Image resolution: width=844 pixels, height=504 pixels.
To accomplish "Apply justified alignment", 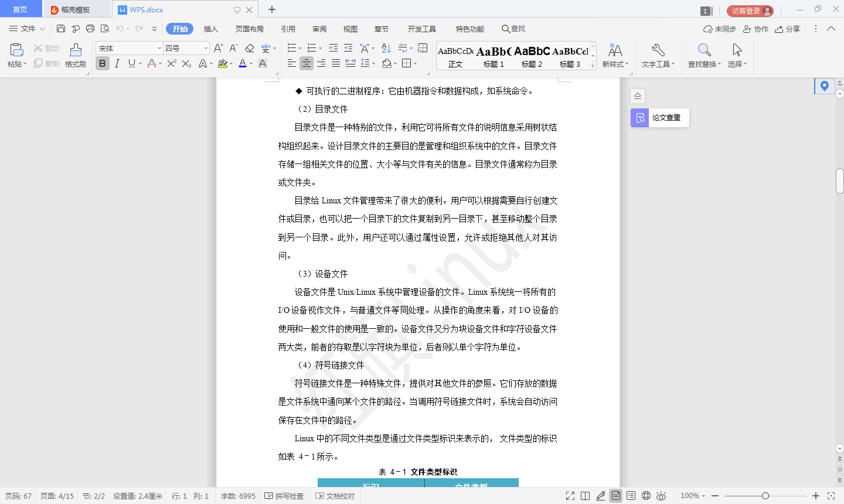I will point(336,63).
